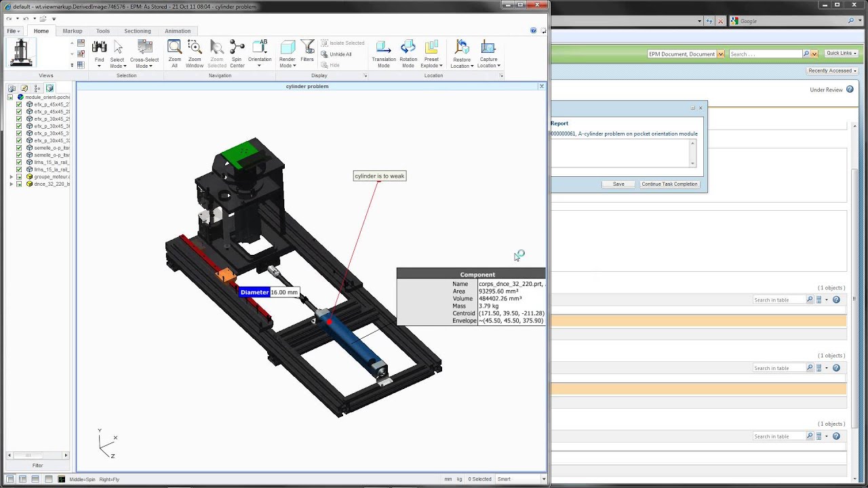The width and height of the screenshot is (868, 488).
Task: Click the Filters funnel icon
Action: 307,47
